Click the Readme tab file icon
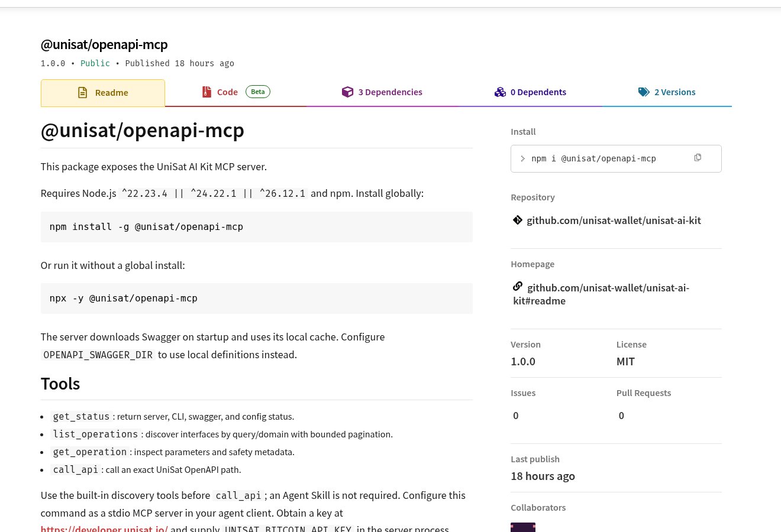Screen dimensions: 781x532 click(83, 93)
